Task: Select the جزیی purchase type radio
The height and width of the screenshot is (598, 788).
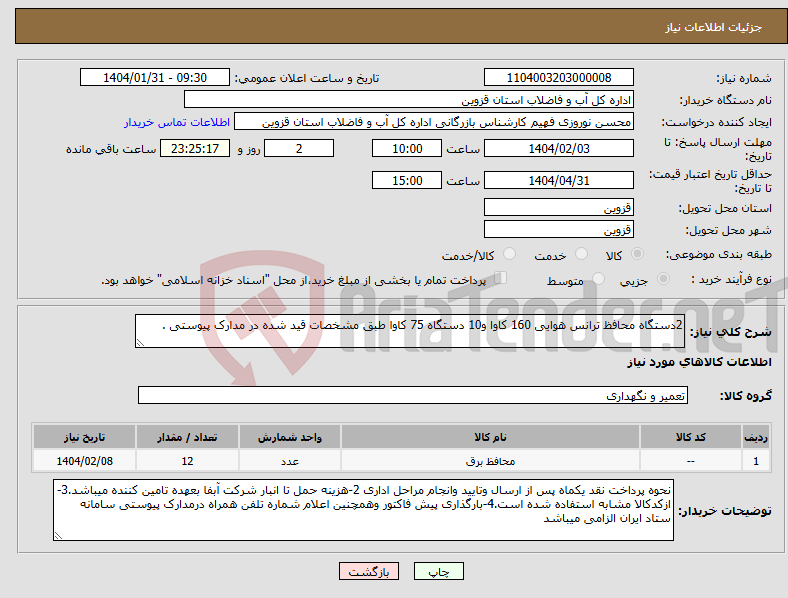Action: (x=663, y=279)
